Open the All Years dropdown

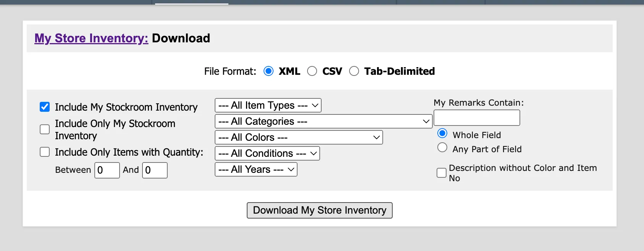(256, 169)
